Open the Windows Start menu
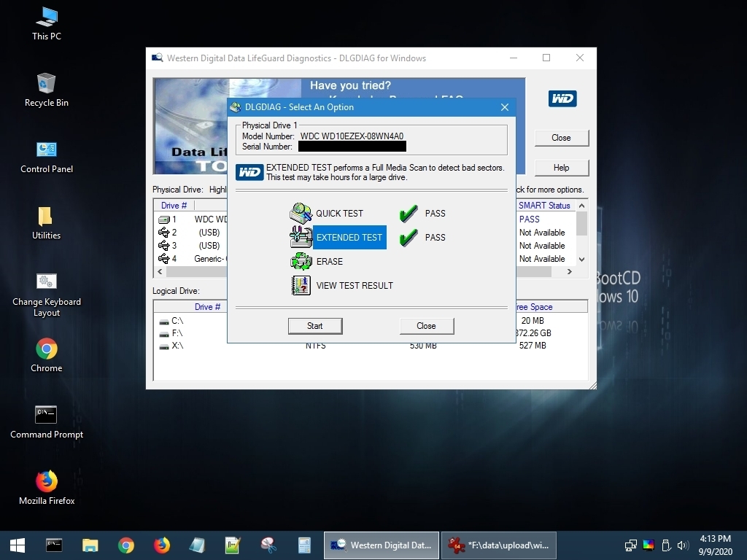747x560 pixels. click(x=18, y=545)
